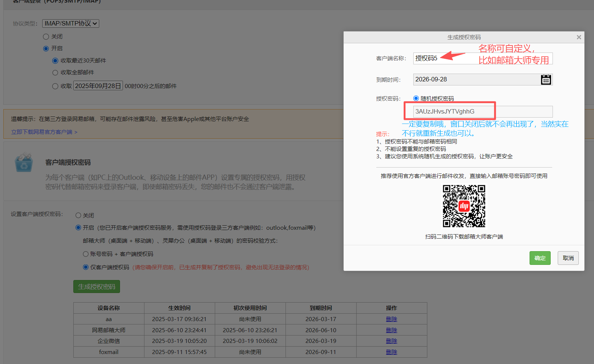Open the IMAP/SMTP protocol type dropdown
Image resolution: width=594 pixels, height=364 pixels.
pyautogui.click(x=71, y=23)
